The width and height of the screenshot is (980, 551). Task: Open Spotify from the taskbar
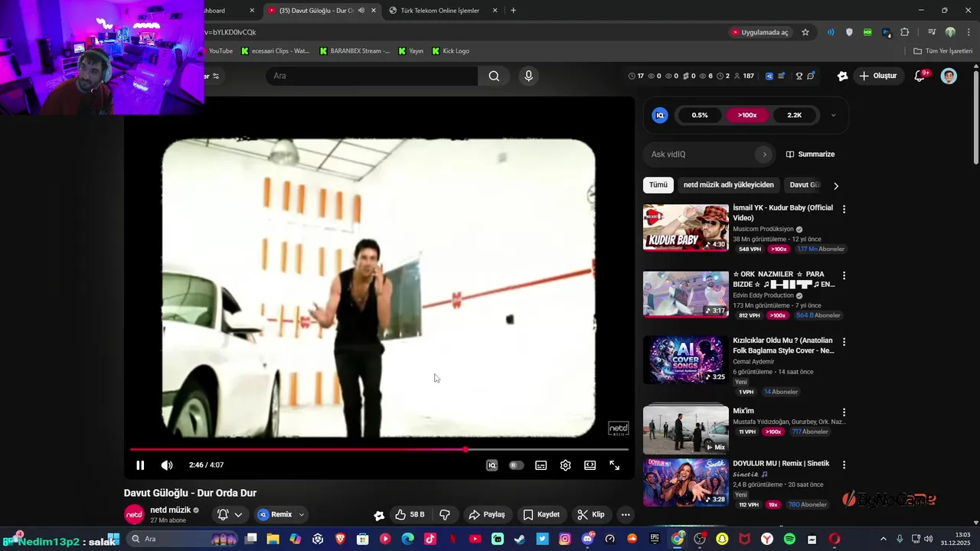point(789,539)
